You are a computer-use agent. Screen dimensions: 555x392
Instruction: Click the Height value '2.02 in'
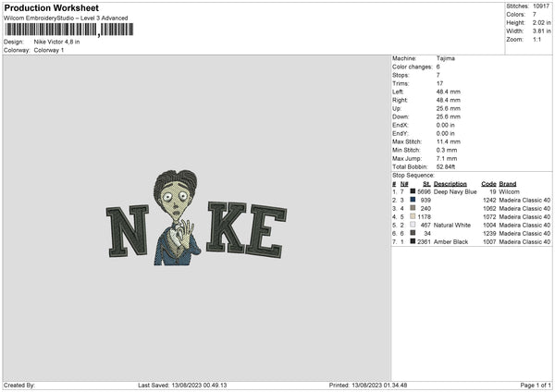pos(541,22)
